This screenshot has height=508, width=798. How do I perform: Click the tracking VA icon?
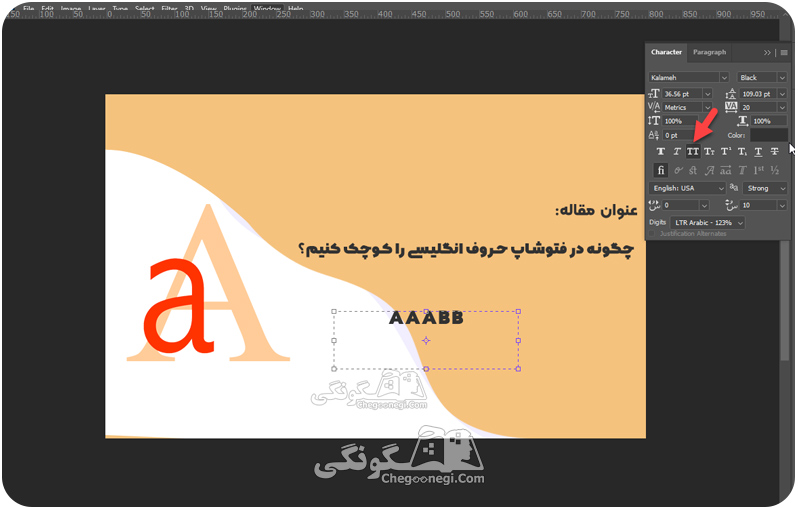(731, 107)
